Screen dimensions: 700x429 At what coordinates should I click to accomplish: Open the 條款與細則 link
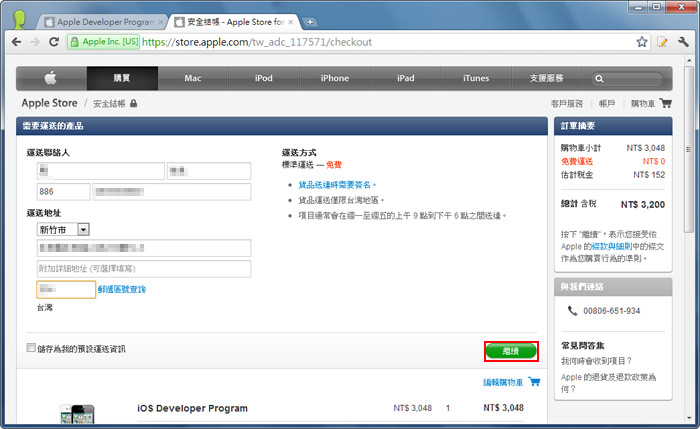click(x=612, y=246)
